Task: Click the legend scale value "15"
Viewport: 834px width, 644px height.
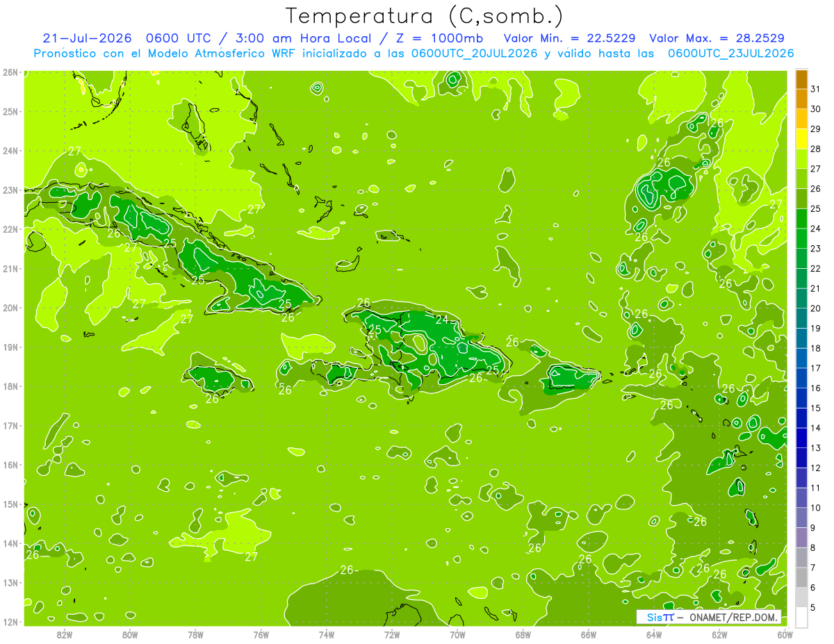Action: click(x=815, y=408)
